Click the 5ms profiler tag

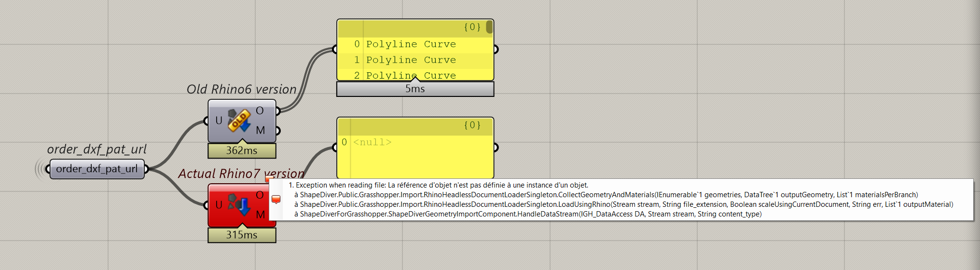[x=415, y=89]
